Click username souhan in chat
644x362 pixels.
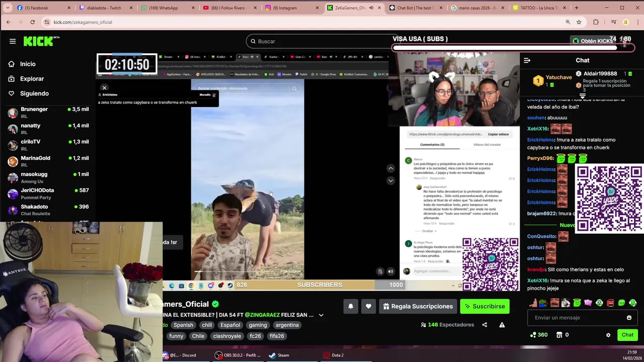click(x=535, y=118)
